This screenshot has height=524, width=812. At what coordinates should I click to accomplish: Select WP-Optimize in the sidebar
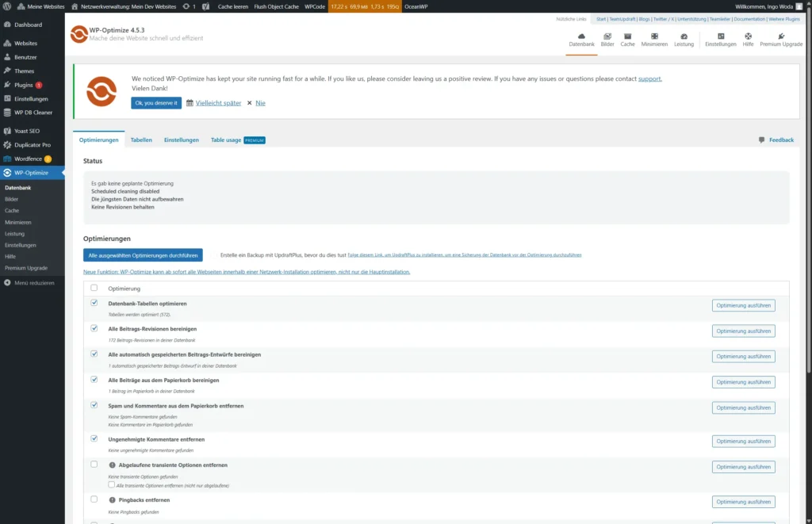click(x=32, y=173)
